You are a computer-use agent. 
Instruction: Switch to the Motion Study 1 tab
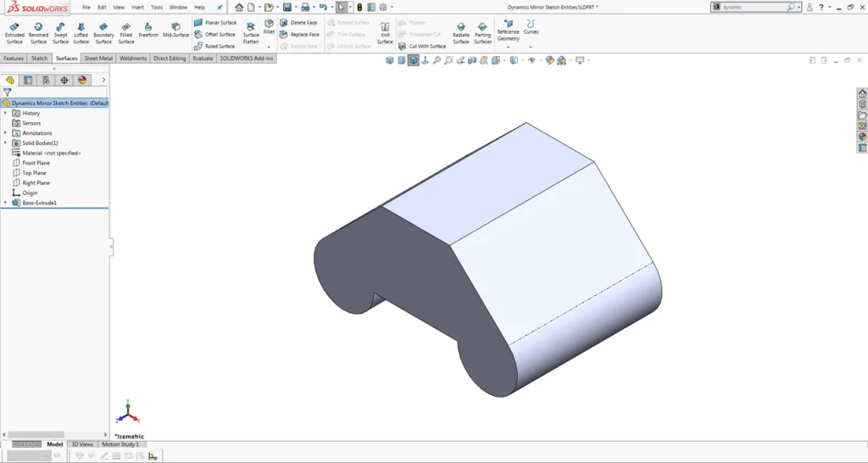click(120, 444)
